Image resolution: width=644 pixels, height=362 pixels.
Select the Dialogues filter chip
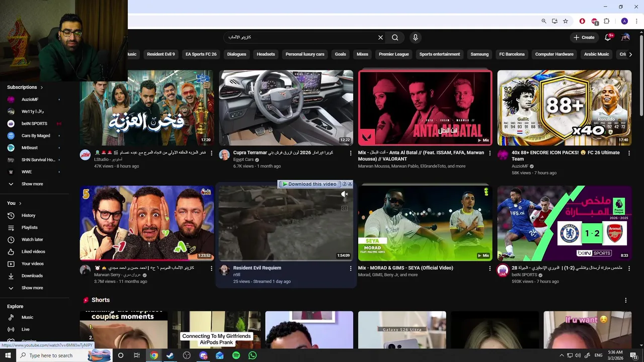(x=236, y=54)
